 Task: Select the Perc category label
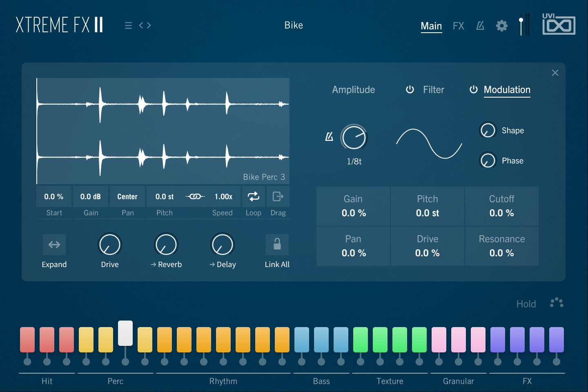click(x=116, y=381)
